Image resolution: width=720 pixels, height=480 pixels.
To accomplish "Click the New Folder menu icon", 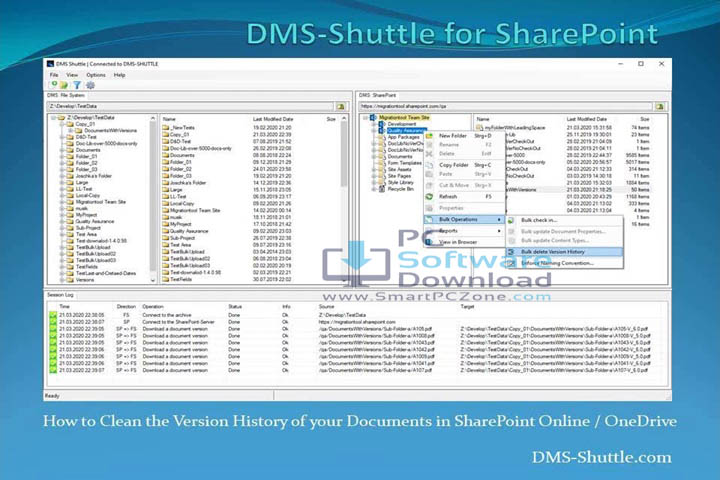I will (x=429, y=136).
